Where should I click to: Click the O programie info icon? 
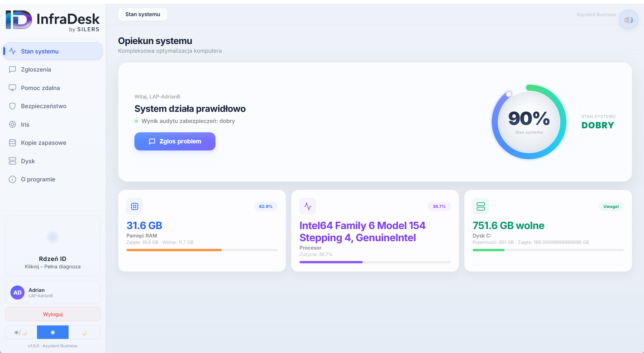[x=12, y=179]
